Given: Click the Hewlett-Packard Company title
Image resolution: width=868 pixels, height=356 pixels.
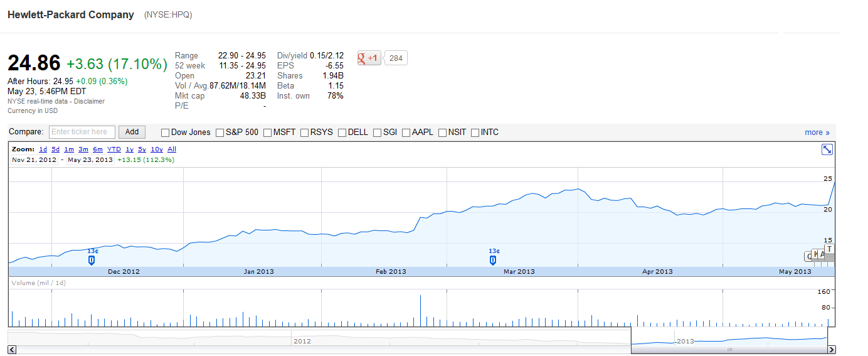Looking at the screenshot, I should tap(71, 14).
